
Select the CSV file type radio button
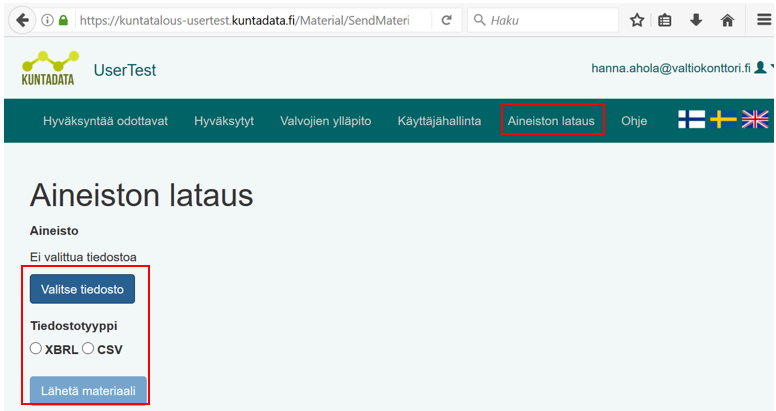tap(88, 349)
